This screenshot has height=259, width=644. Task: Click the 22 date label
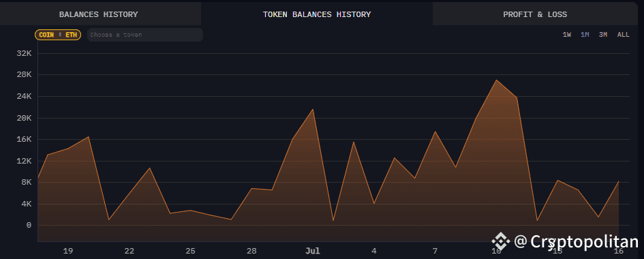129,251
